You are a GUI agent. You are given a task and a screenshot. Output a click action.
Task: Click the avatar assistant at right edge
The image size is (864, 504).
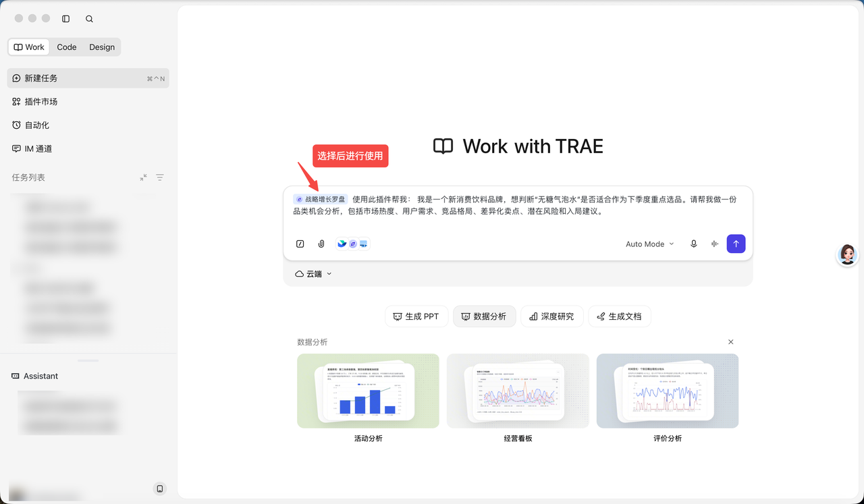coord(848,254)
